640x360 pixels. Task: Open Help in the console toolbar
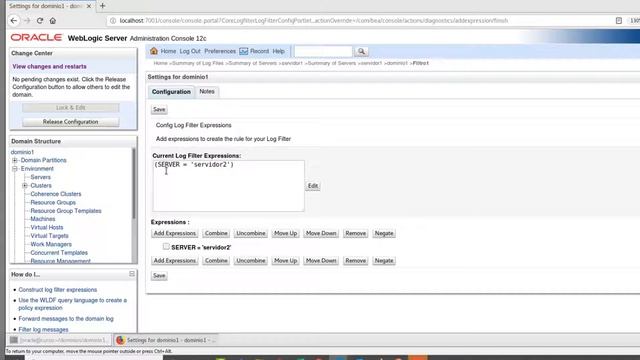point(278,51)
